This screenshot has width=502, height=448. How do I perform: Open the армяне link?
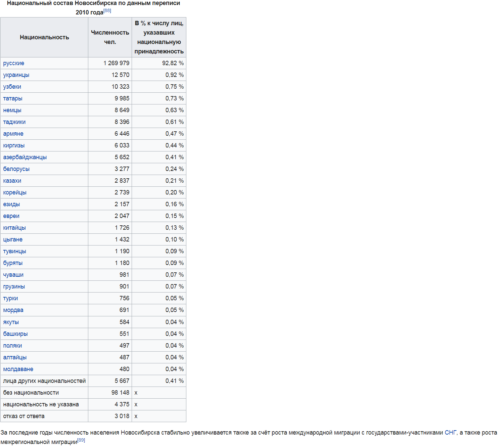[13, 134]
